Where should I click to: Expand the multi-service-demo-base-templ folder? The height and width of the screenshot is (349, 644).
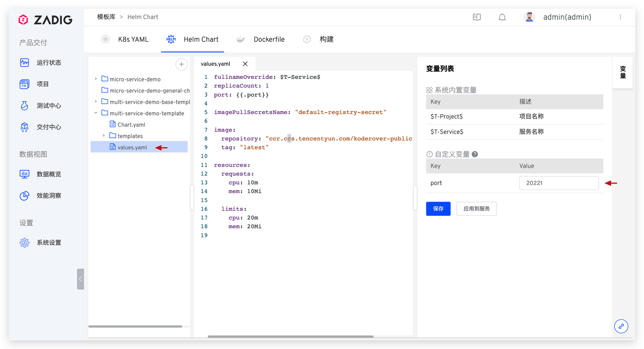point(96,102)
